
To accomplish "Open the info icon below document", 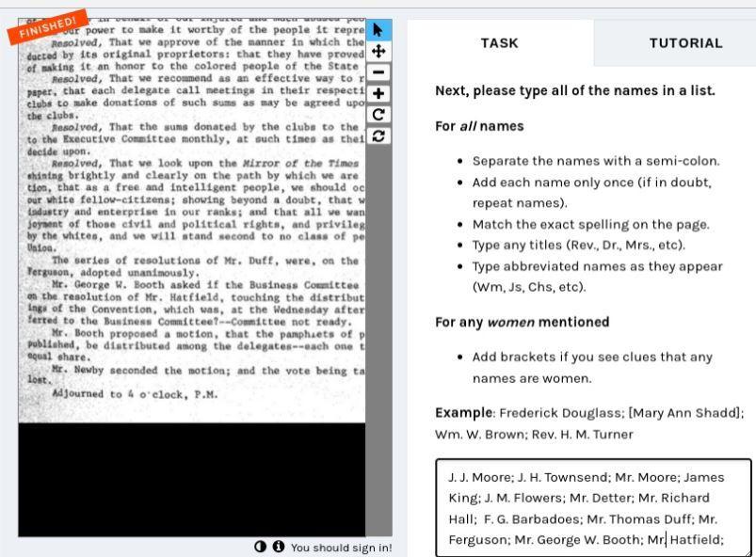I will pos(278,547).
